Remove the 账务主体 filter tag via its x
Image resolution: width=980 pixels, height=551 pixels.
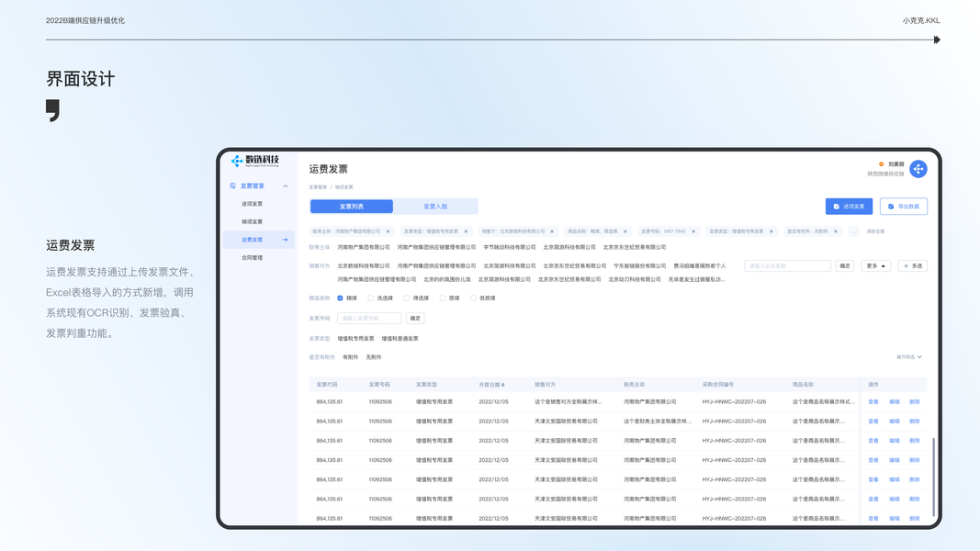point(389,231)
